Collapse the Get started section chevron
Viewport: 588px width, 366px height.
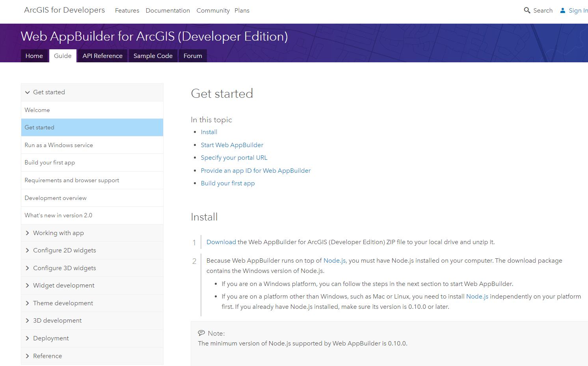[27, 92]
